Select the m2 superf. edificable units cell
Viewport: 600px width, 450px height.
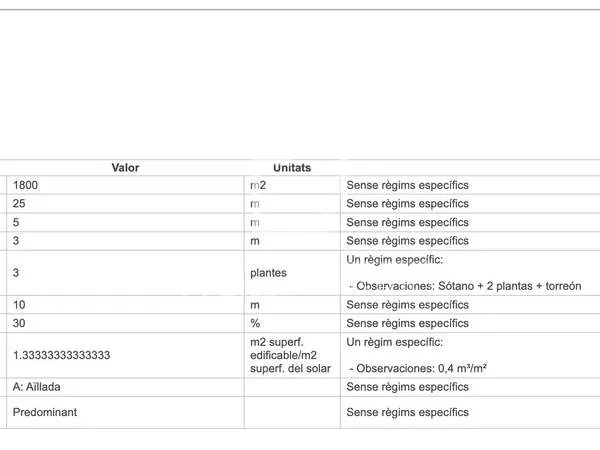point(292,355)
